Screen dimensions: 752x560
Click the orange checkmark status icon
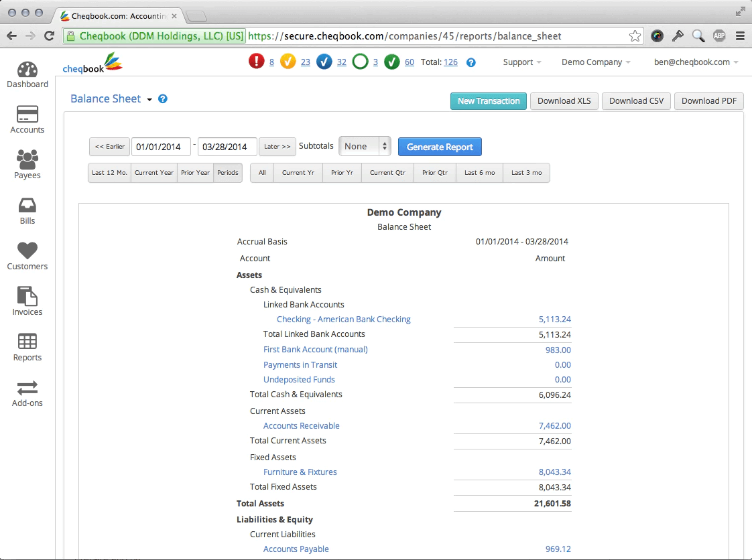288,62
